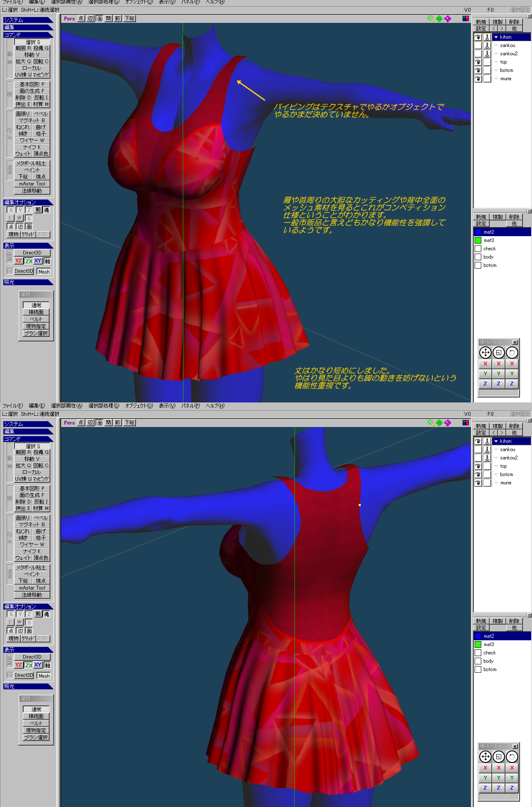
Task: Click magenta rotate-view icon in upper viewport
Action: [x=448, y=19]
